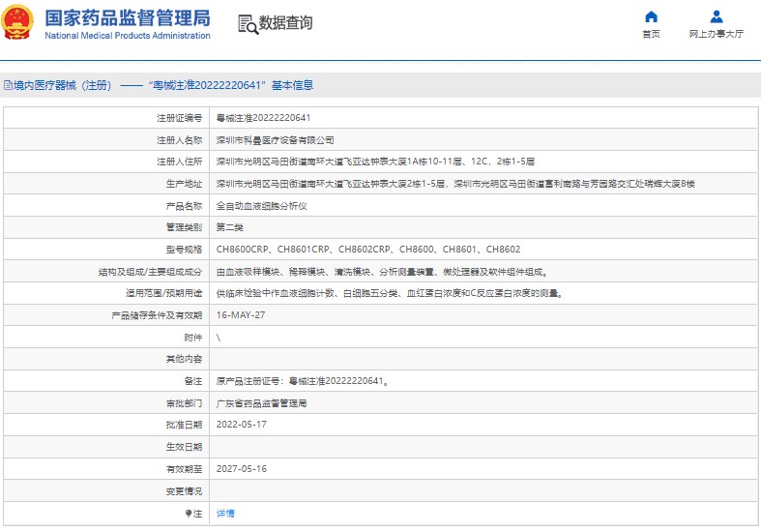Select product name 全自动血液细胞分析仪
The height and width of the screenshot is (532, 761).
[262, 206]
